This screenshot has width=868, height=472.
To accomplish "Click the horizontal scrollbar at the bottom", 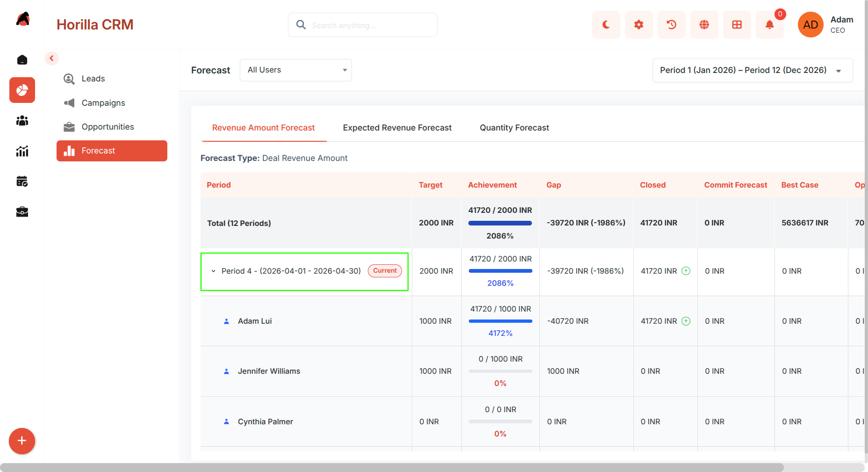I will tap(392, 467).
